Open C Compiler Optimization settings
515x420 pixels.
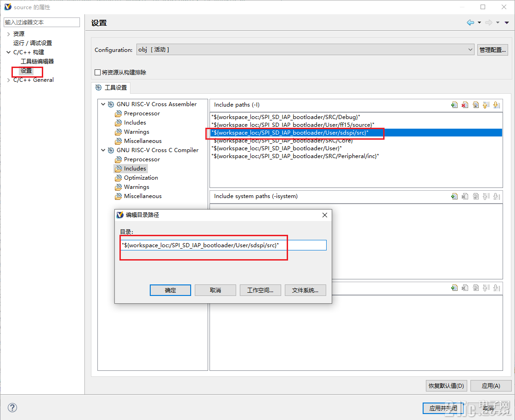141,178
